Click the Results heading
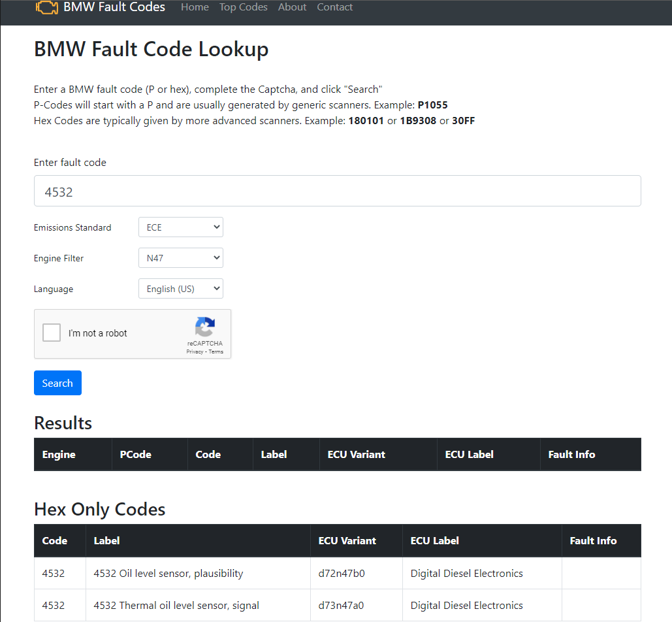Image resolution: width=672 pixels, height=622 pixels. click(63, 423)
